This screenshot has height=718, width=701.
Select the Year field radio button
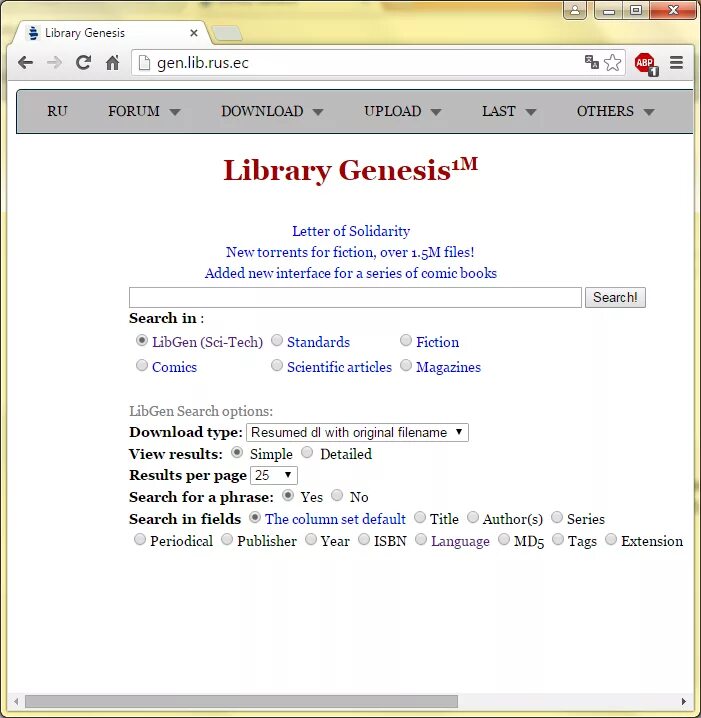pos(310,539)
